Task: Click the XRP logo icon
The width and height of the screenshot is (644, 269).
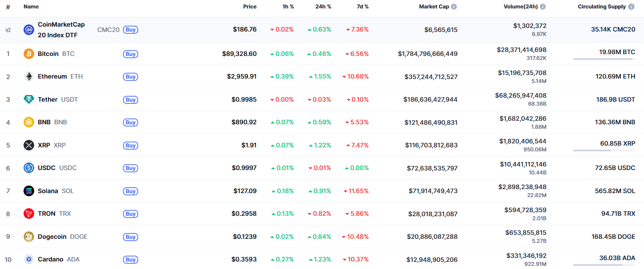Action: point(28,145)
